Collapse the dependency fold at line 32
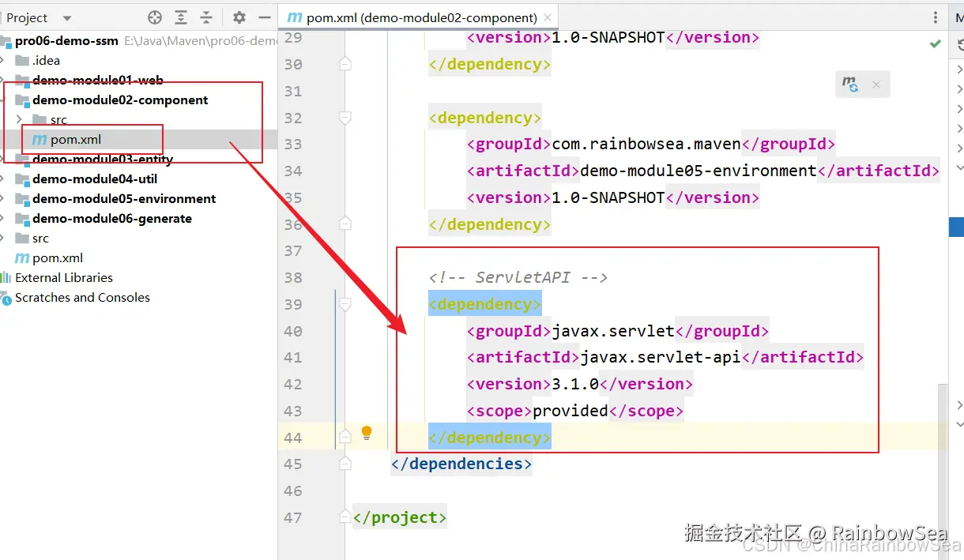The image size is (964, 560). 345,118
